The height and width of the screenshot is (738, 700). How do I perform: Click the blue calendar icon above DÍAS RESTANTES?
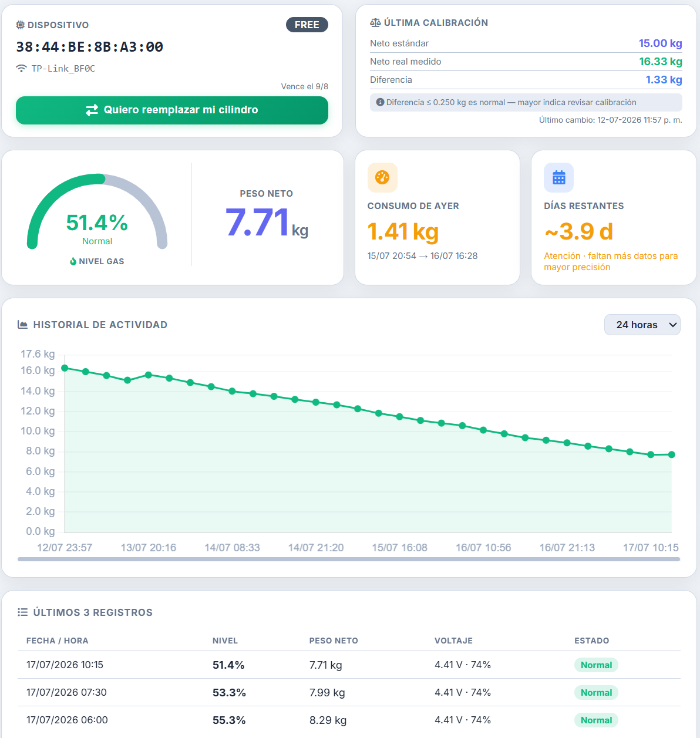click(x=559, y=177)
